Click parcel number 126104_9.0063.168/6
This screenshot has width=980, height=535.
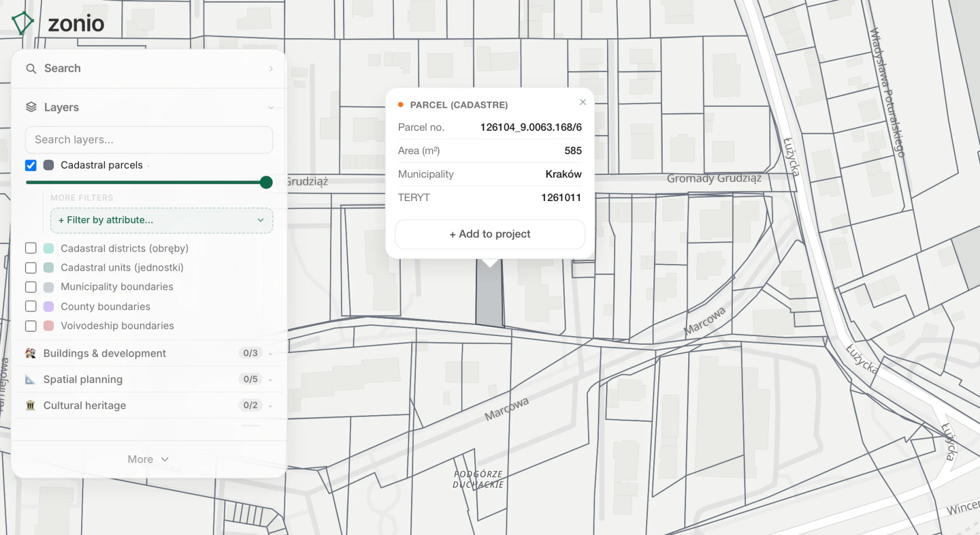coord(531,127)
